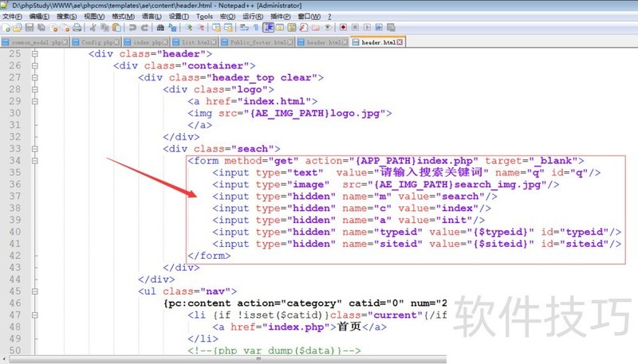Toggle show all characters pilcrow button

pyautogui.click(x=255, y=27)
